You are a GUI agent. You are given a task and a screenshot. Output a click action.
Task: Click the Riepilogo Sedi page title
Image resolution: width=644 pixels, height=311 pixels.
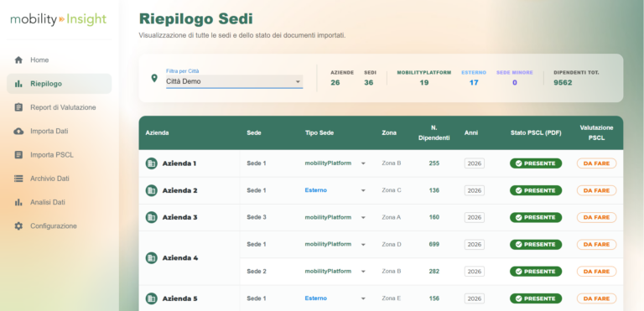click(x=196, y=19)
